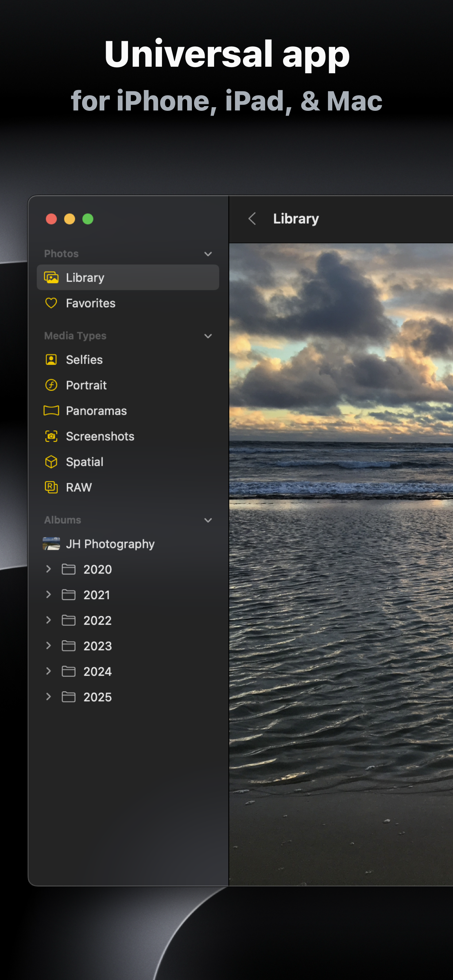The width and height of the screenshot is (453, 980).
Task: Expand the 2025 folder
Action: pos(49,696)
